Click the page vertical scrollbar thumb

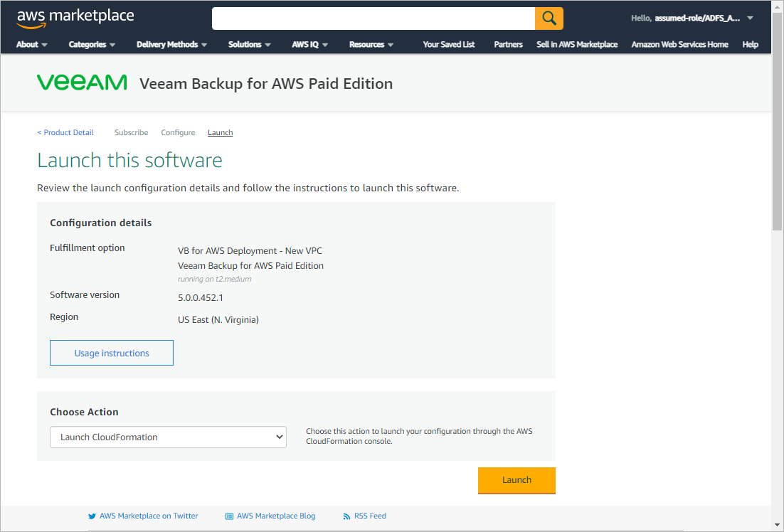(778, 122)
